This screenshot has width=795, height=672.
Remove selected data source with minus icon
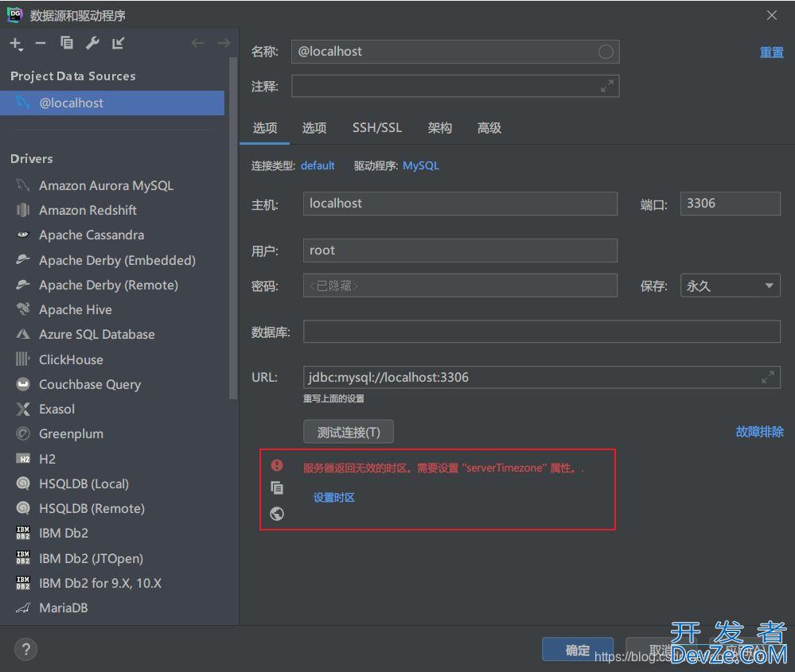[41, 44]
